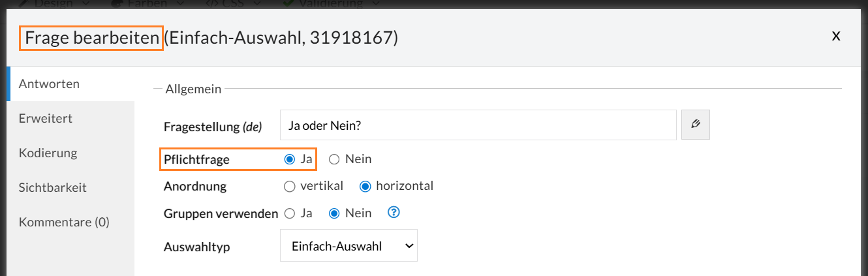Open the blue help icon for Gruppen verwenden
This screenshot has height=276, width=868.
[394, 213]
